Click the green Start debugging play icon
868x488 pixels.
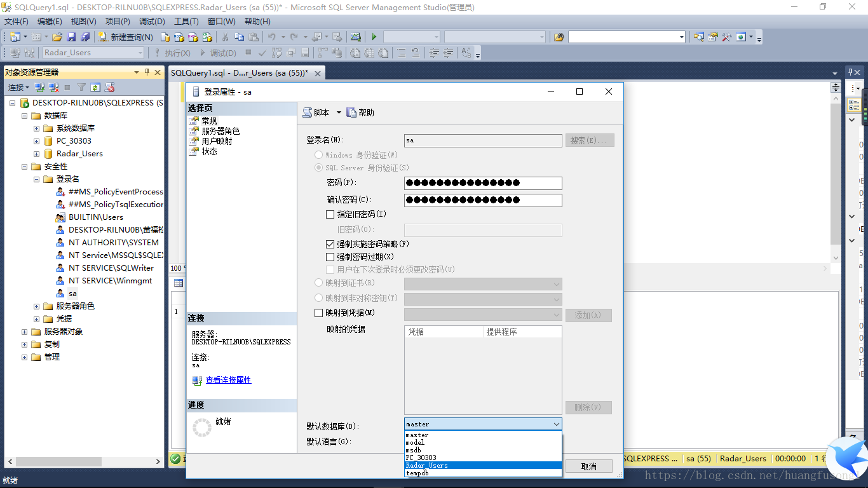tap(374, 37)
